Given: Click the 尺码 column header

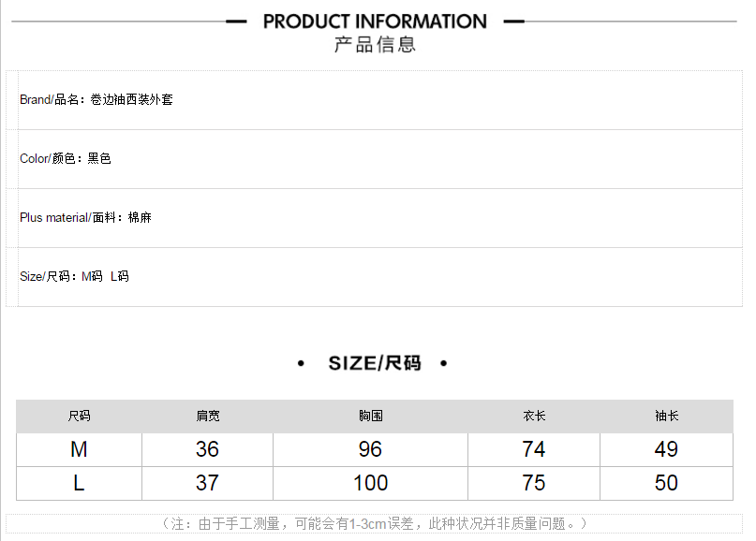Looking at the screenshot, I should pos(80,417).
